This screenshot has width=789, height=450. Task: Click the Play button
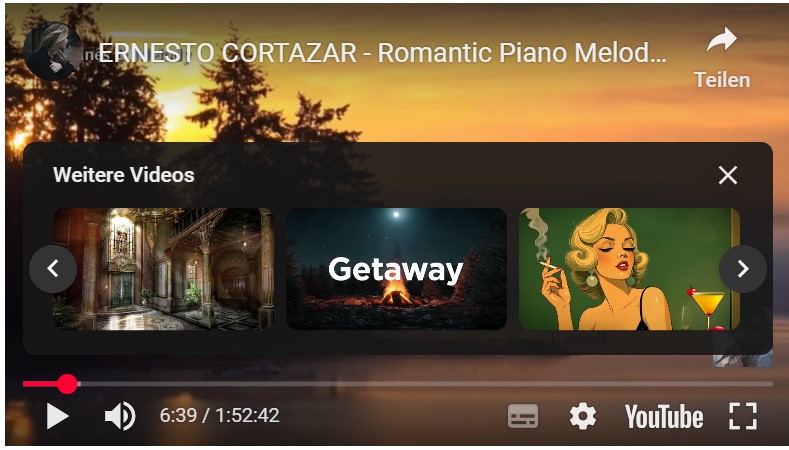(57, 416)
